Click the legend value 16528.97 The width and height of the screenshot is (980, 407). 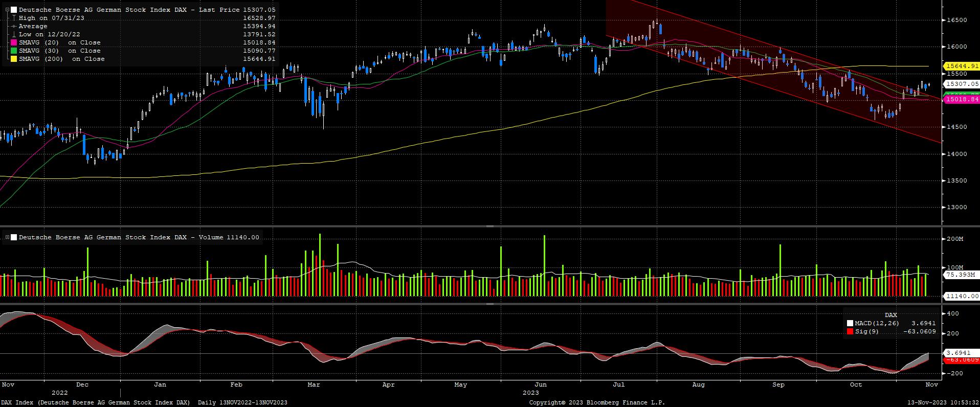(259, 18)
